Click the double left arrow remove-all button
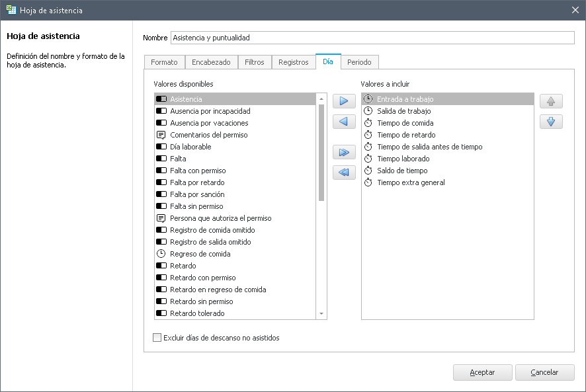 [x=344, y=173]
